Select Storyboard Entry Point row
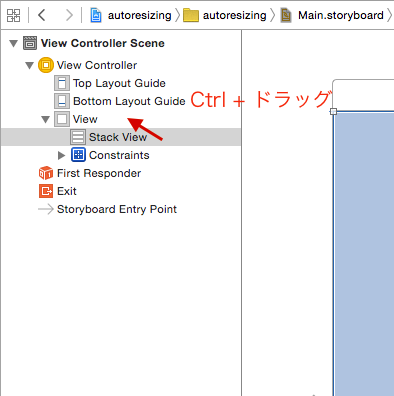The width and height of the screenshot is (394, 396). click(x=117, y=209)
